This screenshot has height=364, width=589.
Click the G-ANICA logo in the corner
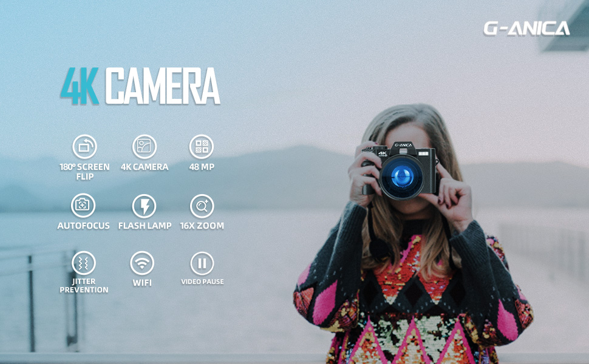(526, 29)
